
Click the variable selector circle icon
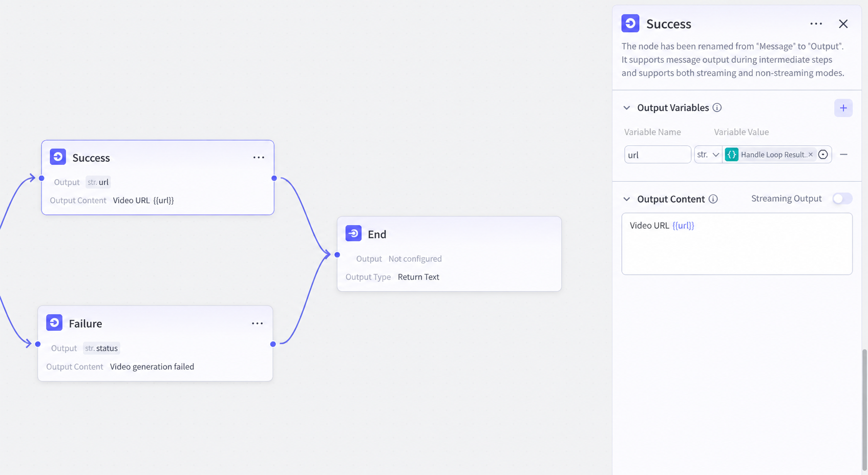823,155
